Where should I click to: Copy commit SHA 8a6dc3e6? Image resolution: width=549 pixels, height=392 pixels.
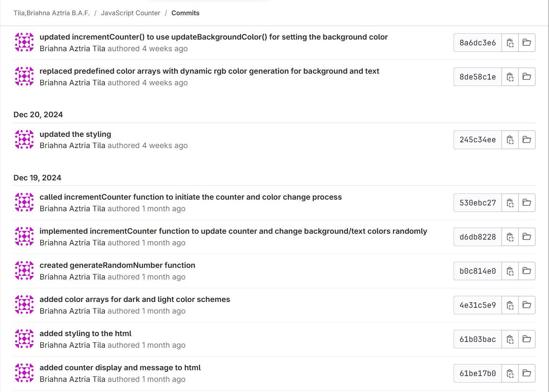click(510, 43)
